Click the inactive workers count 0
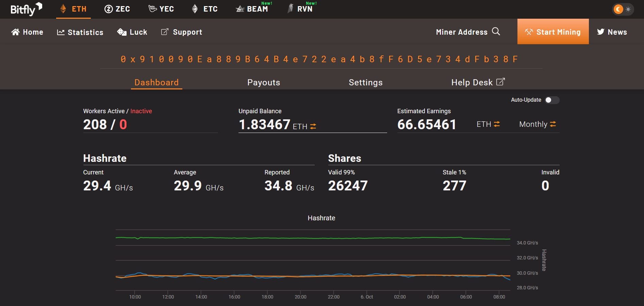The width and height of the screenshot is (644, 306). 123,124
